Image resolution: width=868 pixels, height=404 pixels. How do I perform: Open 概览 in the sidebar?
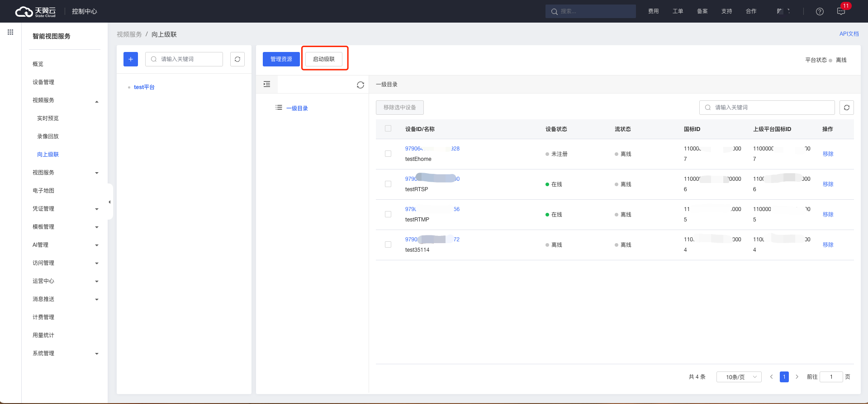pyautogui.click(x=38, y=64)
